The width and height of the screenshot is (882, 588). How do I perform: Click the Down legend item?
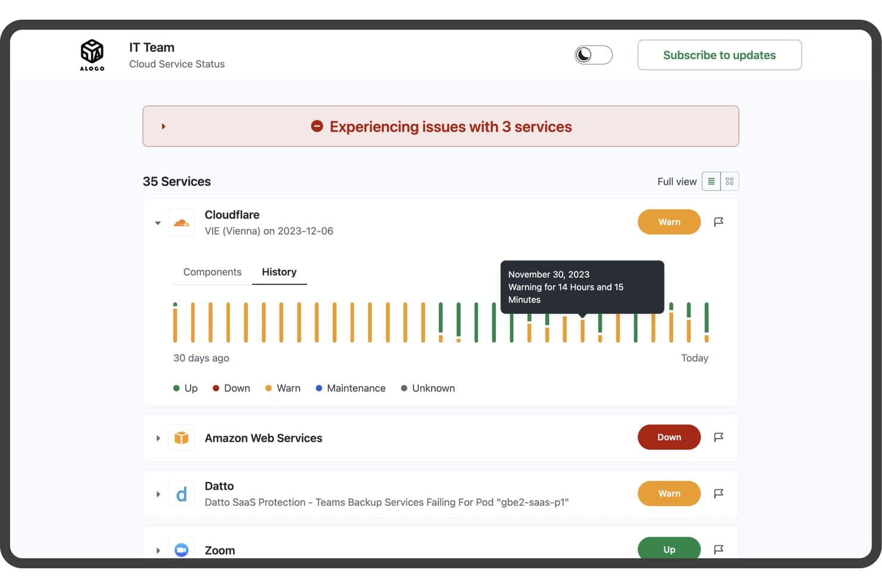click(231, 388)
